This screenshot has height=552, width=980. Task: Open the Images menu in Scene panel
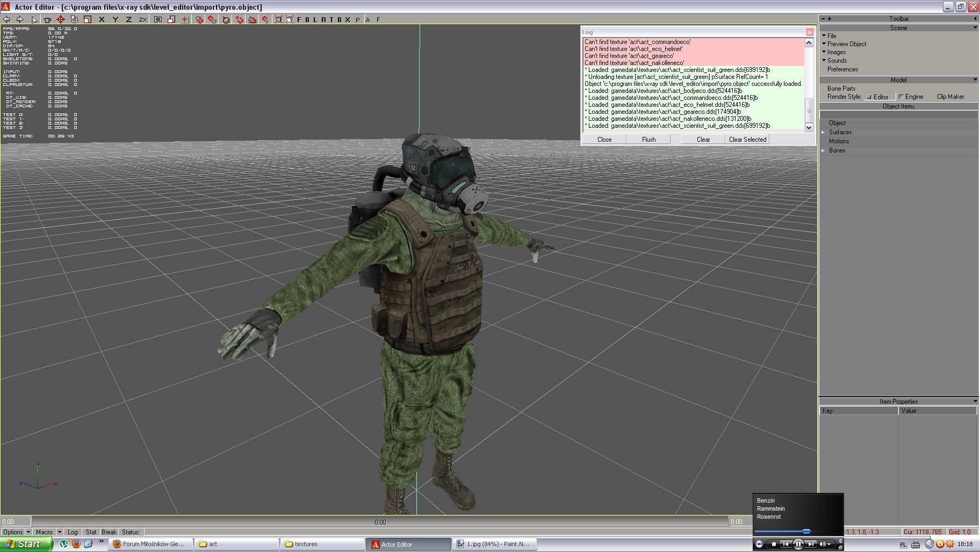[836, 52]
